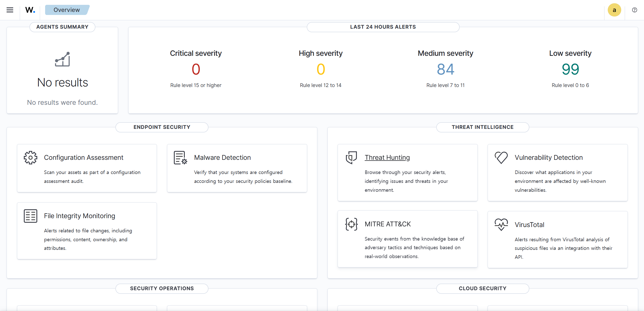
Task: Click the 'Rule level 0 to 6' text
Action: (570, 85)
